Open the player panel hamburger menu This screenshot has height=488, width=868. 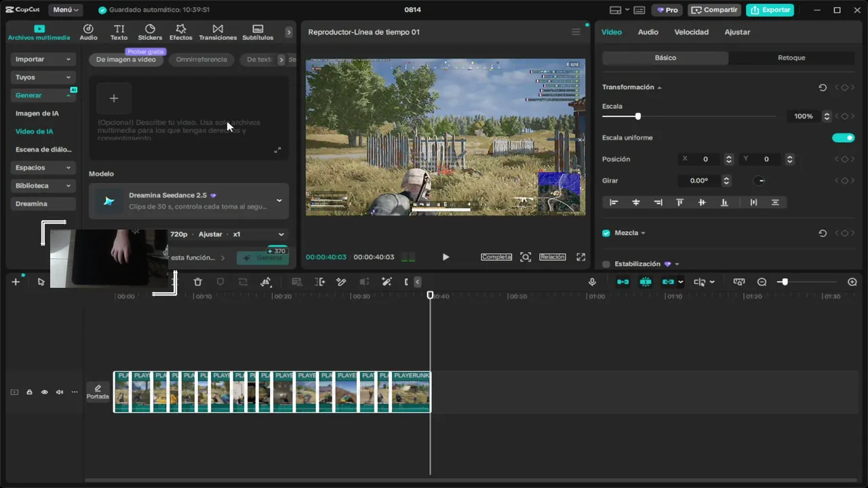[x=576, y=32]
